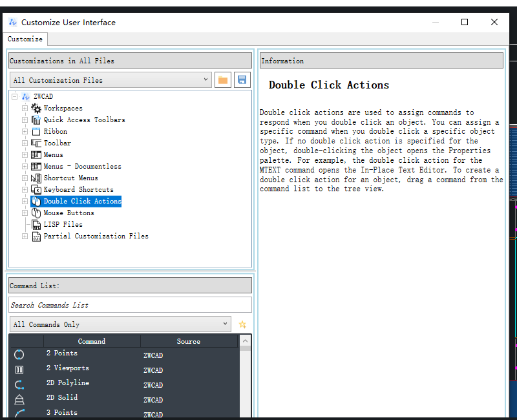
Task: Click the 2 Viewports command icon
Action: click(19, 370)
